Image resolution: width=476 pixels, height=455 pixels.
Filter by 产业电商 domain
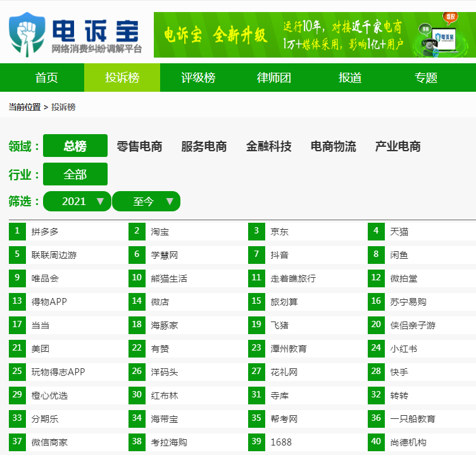pyautogui.click(x=398, y=146)
